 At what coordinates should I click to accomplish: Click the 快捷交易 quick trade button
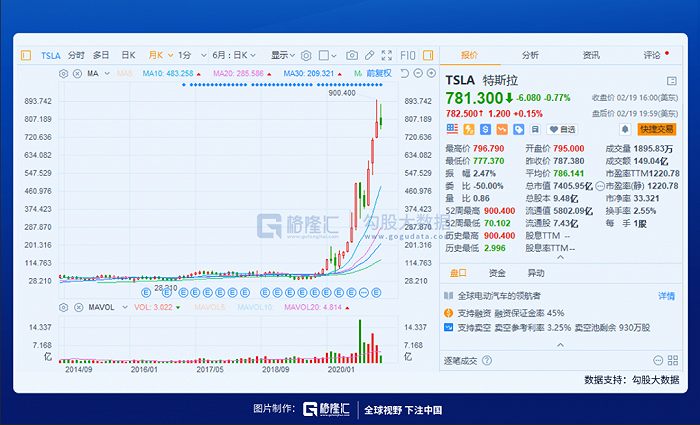coord(657,129)
